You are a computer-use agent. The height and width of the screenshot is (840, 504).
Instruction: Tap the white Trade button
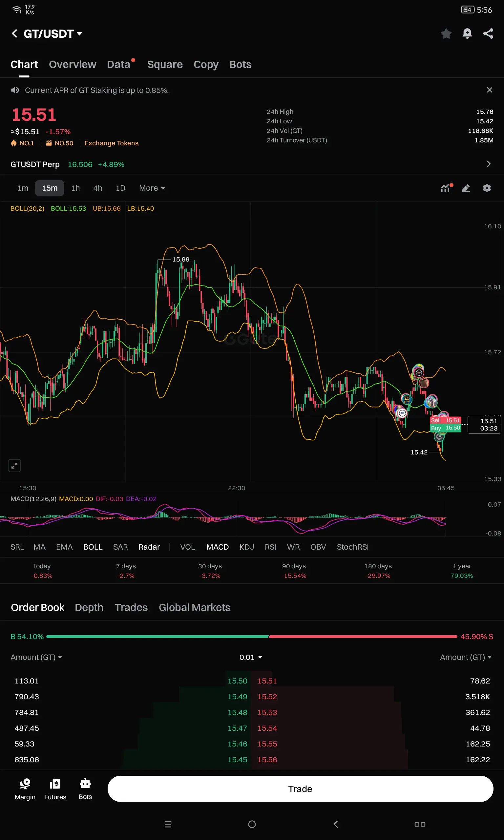(300, 789)
